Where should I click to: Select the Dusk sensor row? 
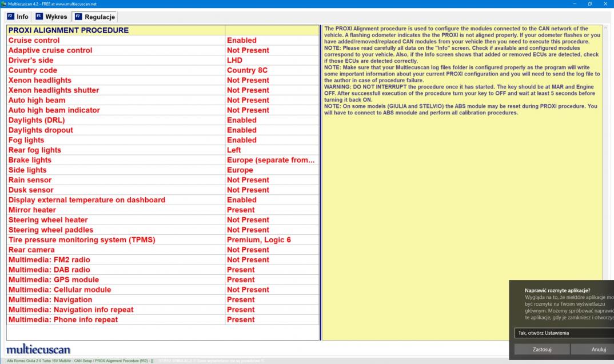[x=163, y=190]
